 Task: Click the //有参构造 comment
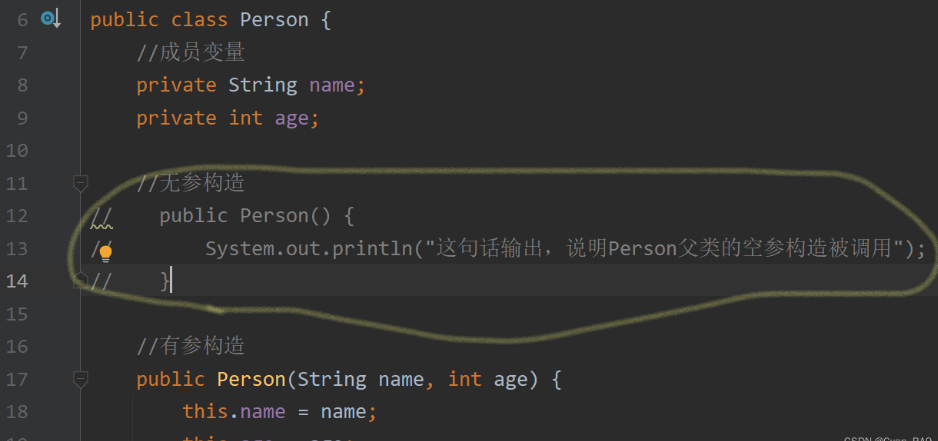tap(191, 347)
